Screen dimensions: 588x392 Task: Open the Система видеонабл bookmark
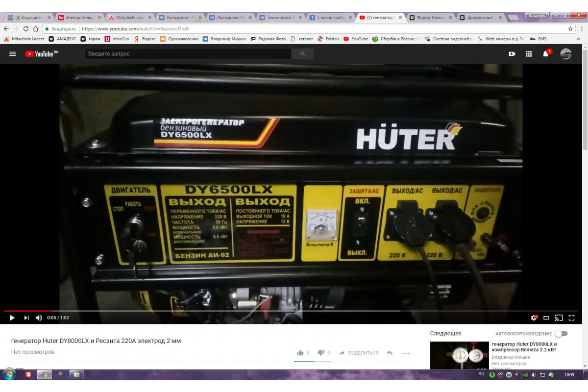click(449, 39)
